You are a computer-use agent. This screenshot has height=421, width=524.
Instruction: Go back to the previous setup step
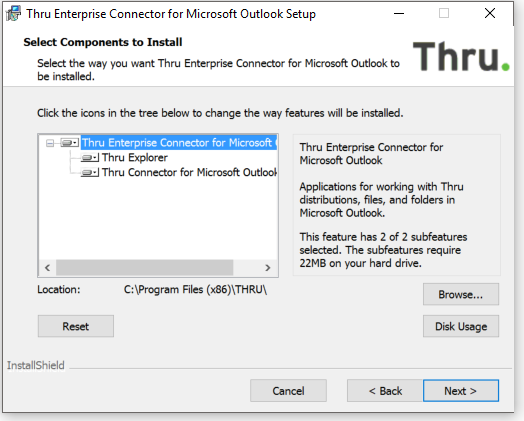pos(385,391)
